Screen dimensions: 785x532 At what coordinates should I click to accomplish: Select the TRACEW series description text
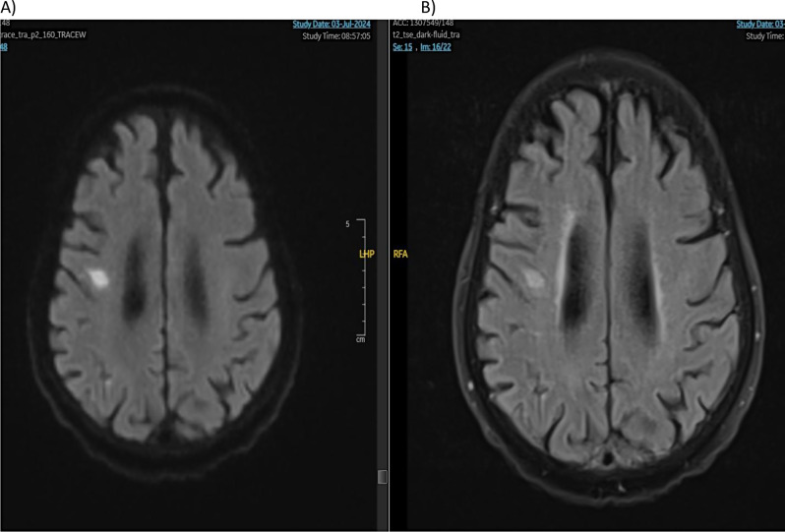pyautogui.click(x=43, y=35)
